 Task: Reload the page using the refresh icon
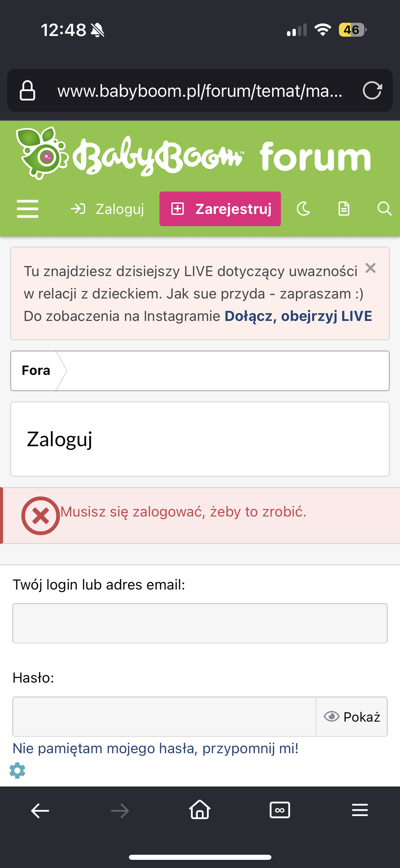tap(372, 91)
